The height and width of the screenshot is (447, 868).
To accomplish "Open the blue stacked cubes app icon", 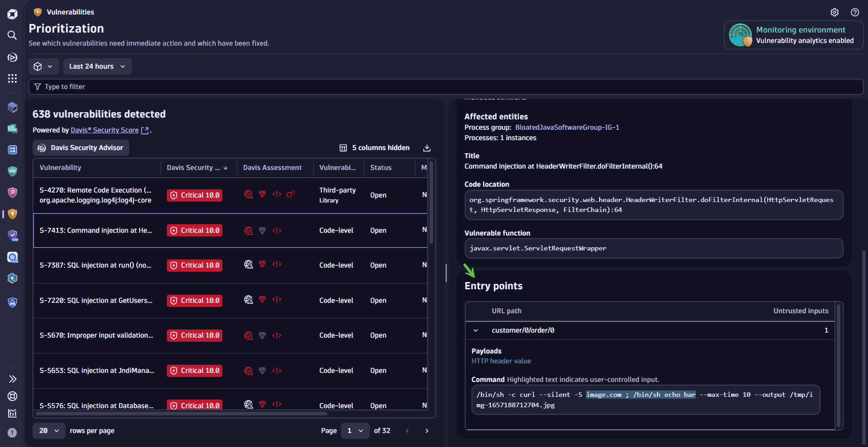I will click(12, 107).
